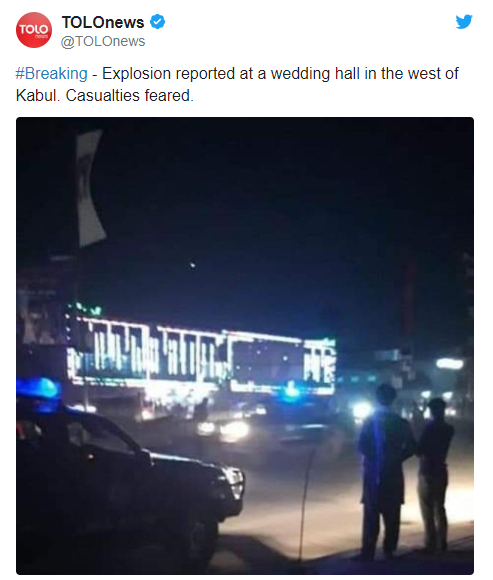Click the word Kabul in the tweet
Screen dimensions: 493x580
[38, 95]
